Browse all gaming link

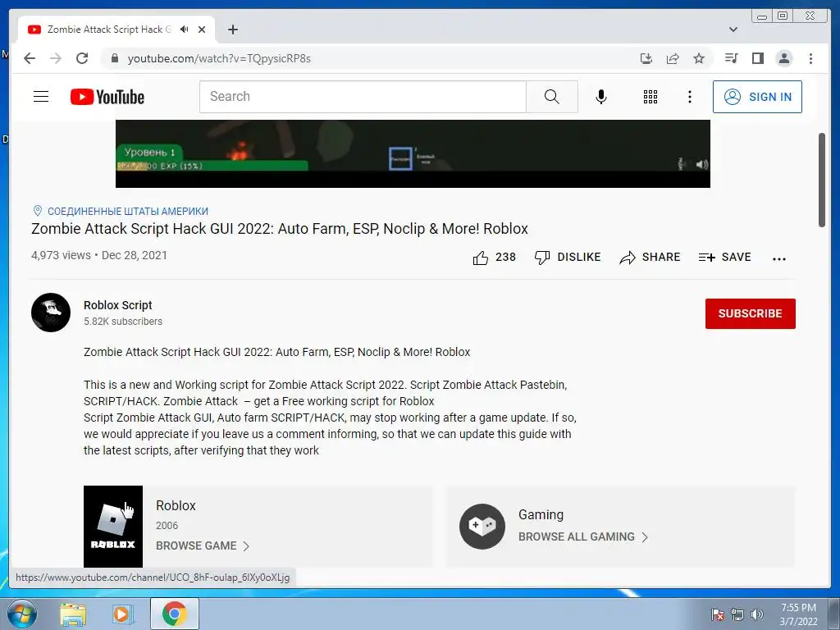(583, 536)
